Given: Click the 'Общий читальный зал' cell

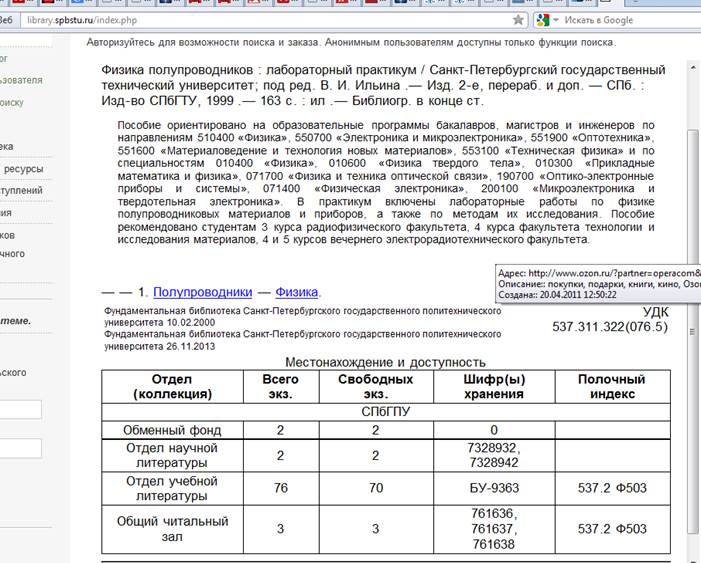Looking at the screenshot, I should tap(172, 529).
